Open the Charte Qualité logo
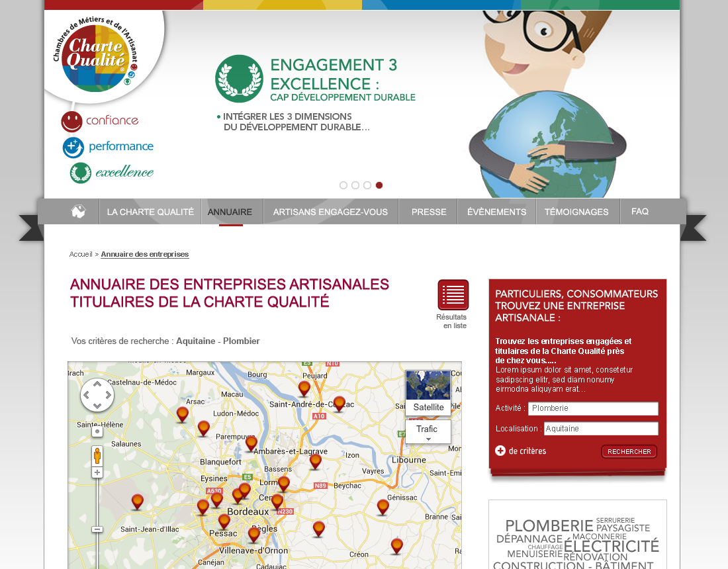 (x=96, y=56)
